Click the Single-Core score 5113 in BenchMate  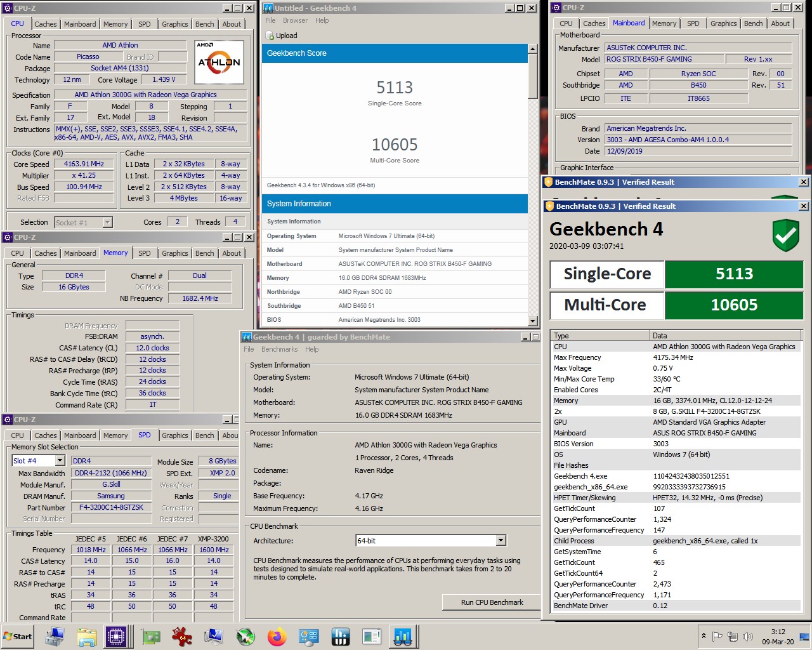coord(734,274)
